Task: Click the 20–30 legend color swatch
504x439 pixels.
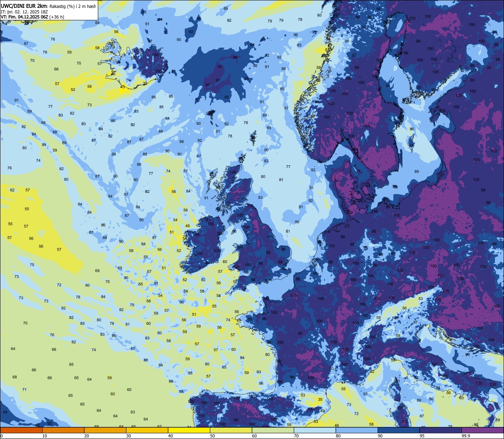Action: pyautogui.click(x=105, y=430)
